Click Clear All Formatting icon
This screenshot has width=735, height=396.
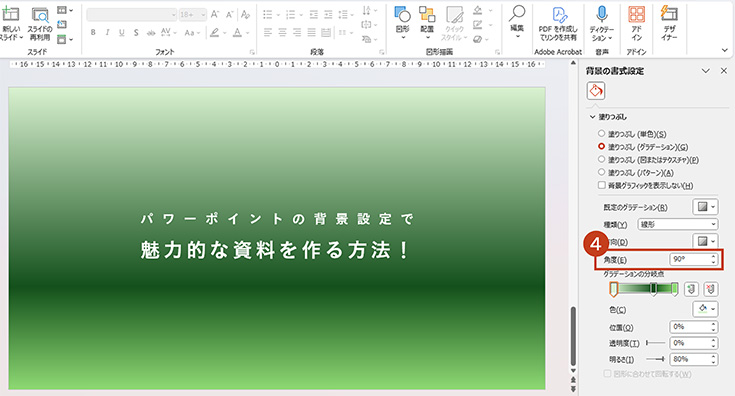coord(245,15)
